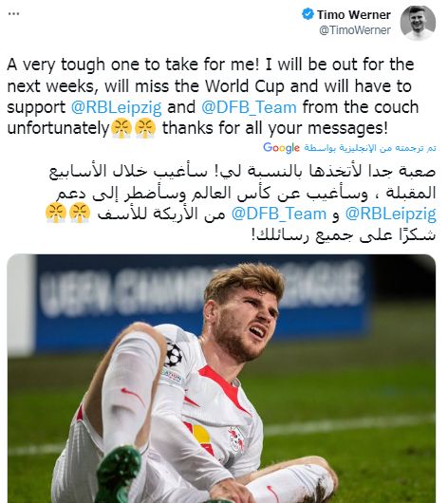This screenshot has width=448, height=503.
Task: Open the photo of the injured player
Action: click(221, 379)
